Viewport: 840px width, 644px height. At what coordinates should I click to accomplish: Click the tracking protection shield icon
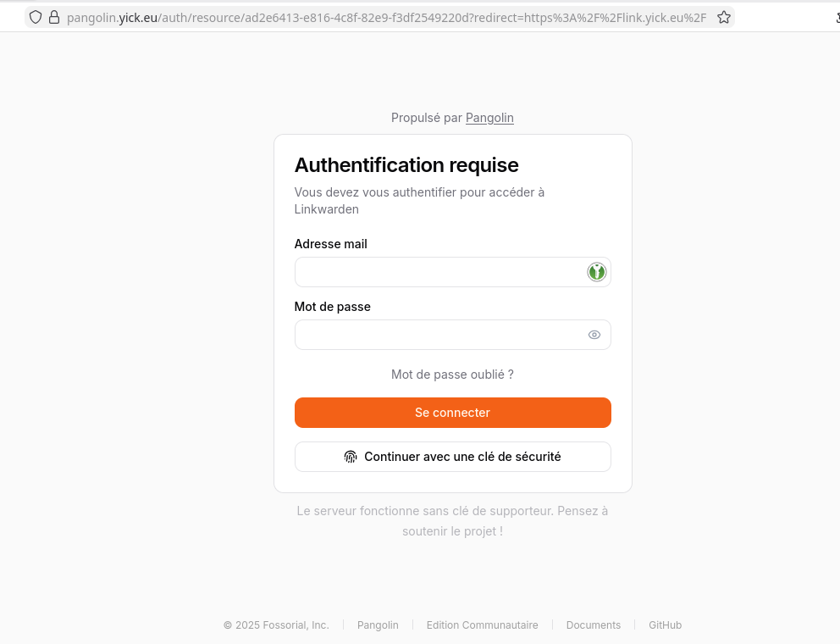coord(36,17)
